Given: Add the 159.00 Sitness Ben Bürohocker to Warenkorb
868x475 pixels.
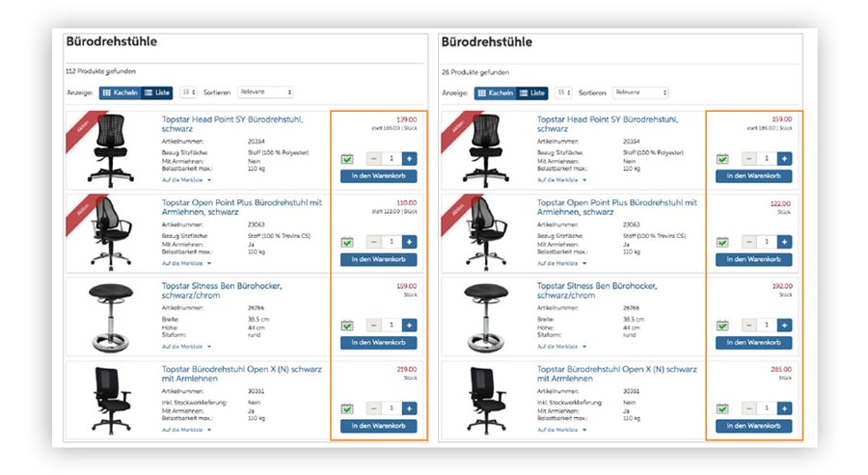Looking at the screenshot, I should click(379, 342).
